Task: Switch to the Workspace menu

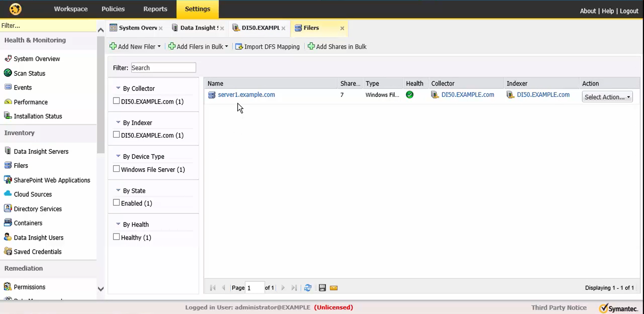Action: 71,9
